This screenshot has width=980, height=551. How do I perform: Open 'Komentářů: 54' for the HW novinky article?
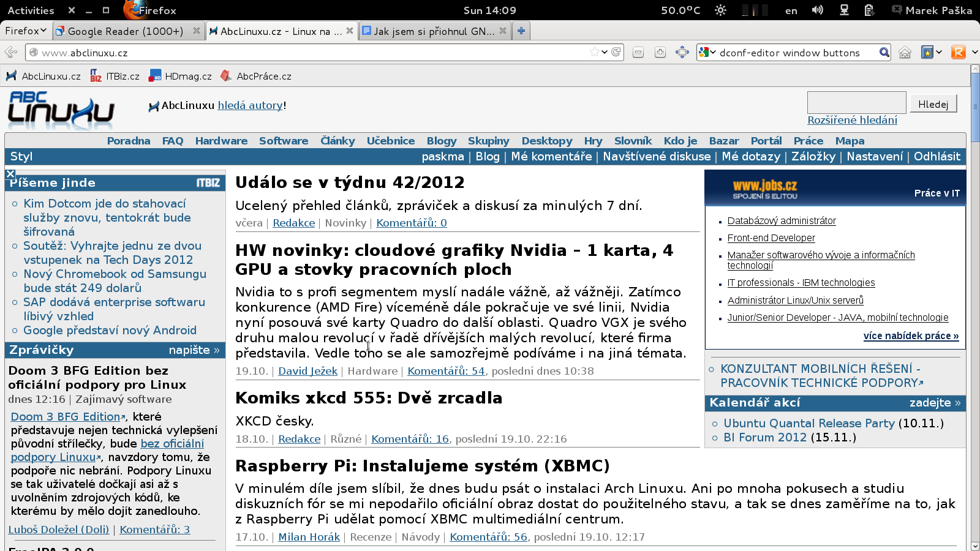[446, 371]
